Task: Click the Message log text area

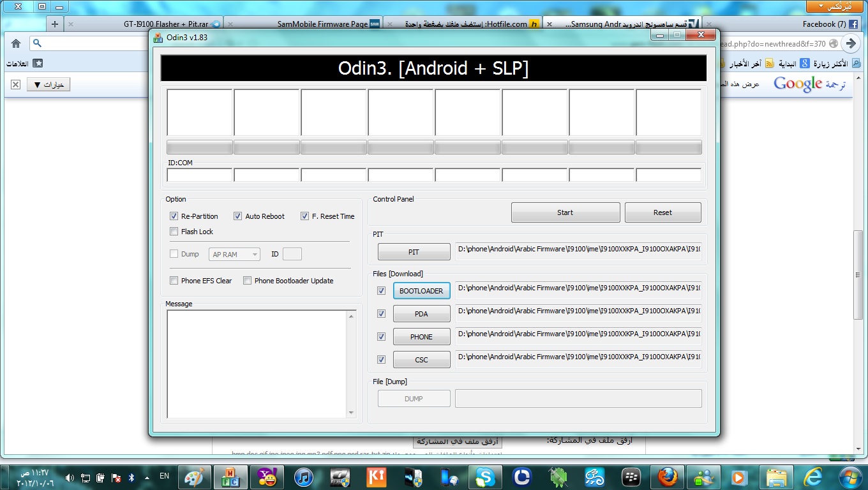Action: pyautogui.click(x=257, y=364)
